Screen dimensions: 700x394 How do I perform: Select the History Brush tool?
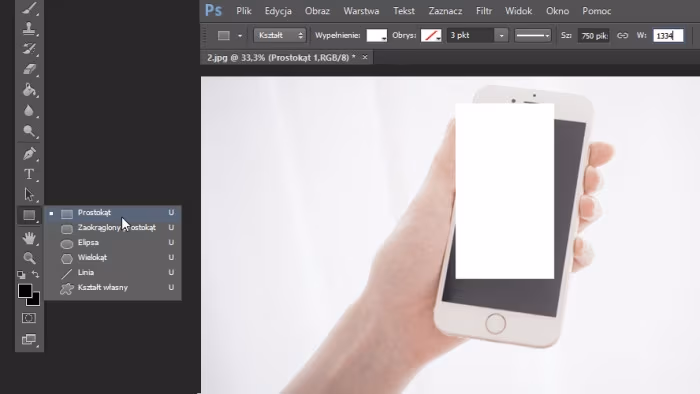[29, 49]
